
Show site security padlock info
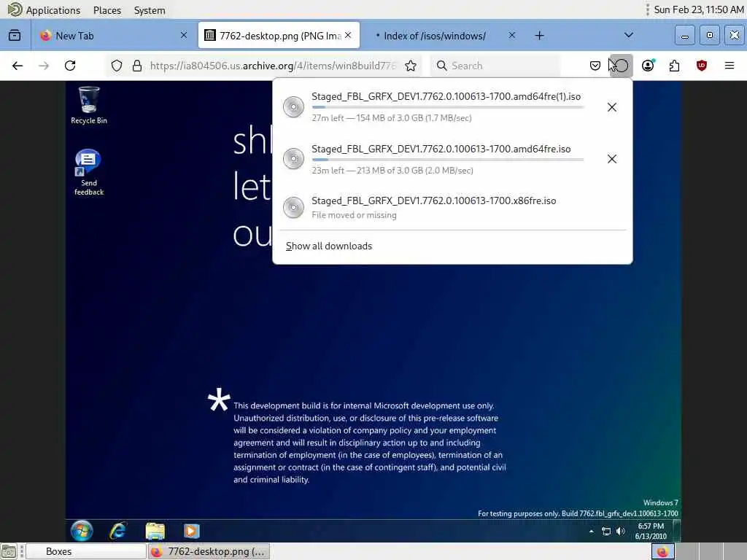click(x=137, y=66)
